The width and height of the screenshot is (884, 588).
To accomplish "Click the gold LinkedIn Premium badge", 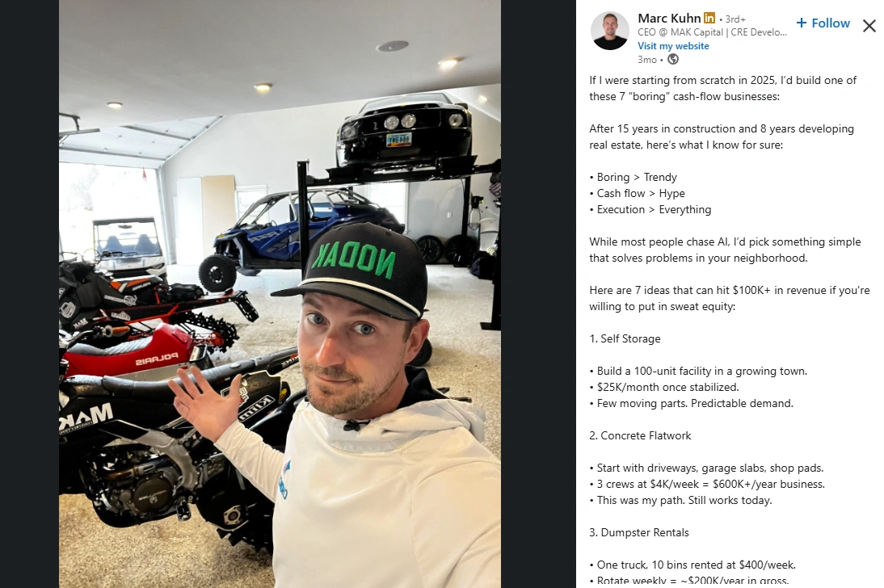I will click(x=709, y=18).
